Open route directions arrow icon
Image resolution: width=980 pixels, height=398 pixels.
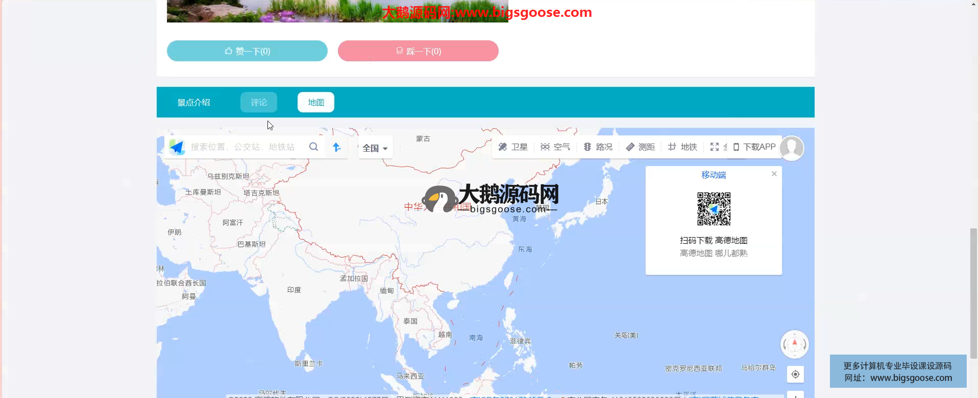336,147
